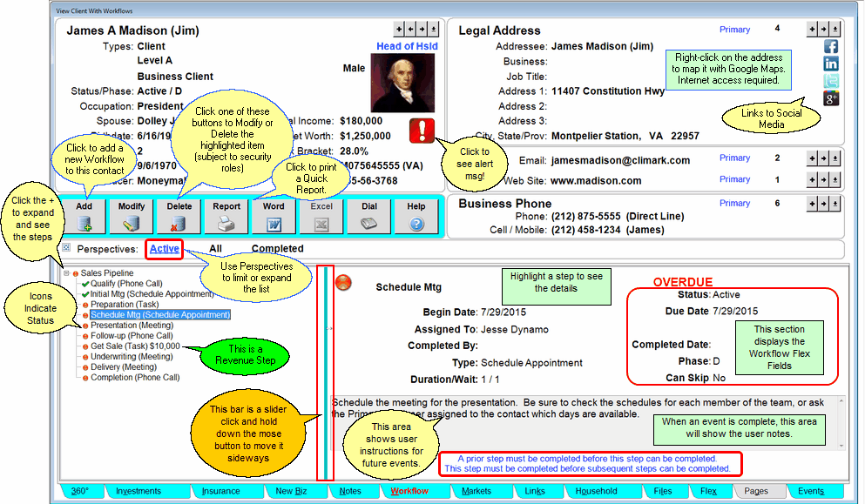Export to Word using the Word icon

click(274, 223)
